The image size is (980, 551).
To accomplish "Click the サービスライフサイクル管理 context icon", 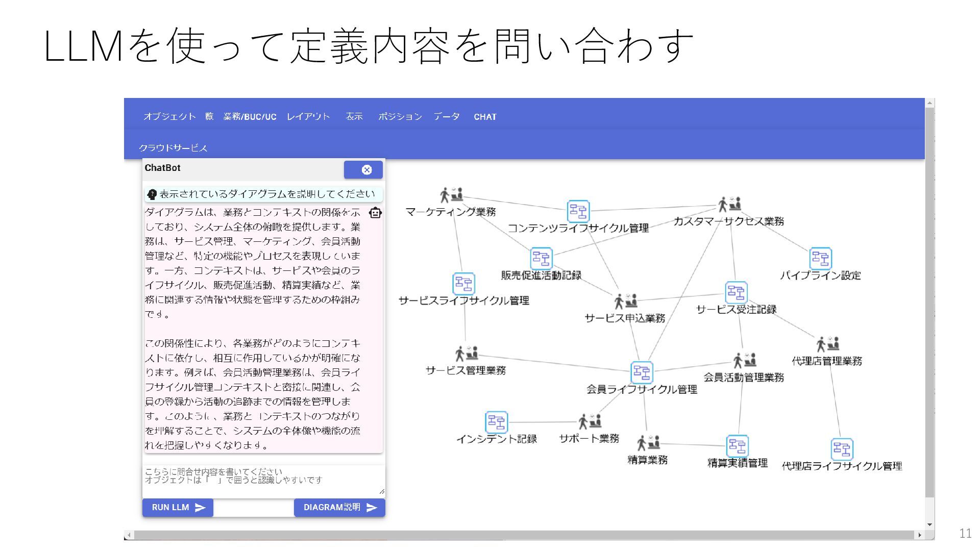I will point(464,284).
